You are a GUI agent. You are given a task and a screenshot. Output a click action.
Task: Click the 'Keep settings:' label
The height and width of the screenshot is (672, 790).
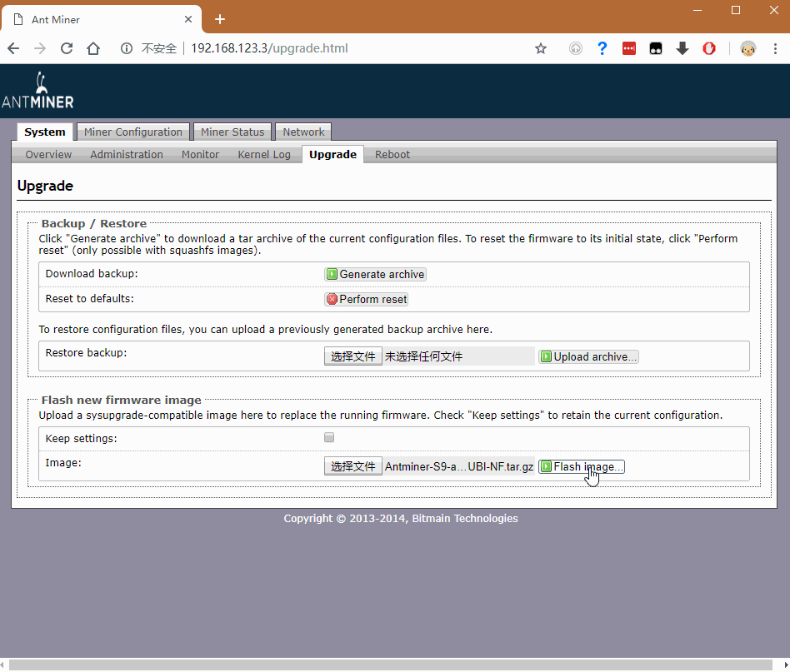(81, 439)
